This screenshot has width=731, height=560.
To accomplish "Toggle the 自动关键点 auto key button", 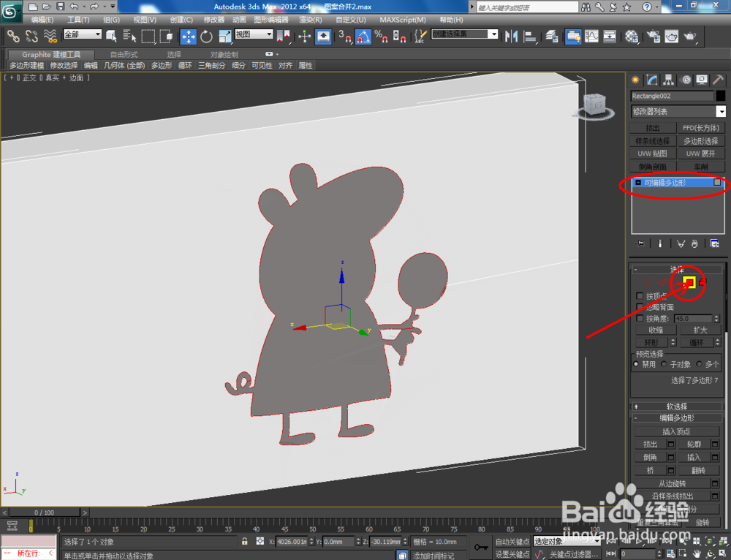I will click(x=512, y=541).
